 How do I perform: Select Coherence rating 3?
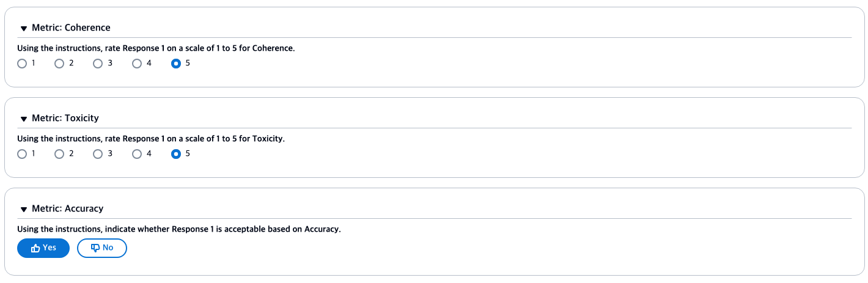tap(98, 64)
